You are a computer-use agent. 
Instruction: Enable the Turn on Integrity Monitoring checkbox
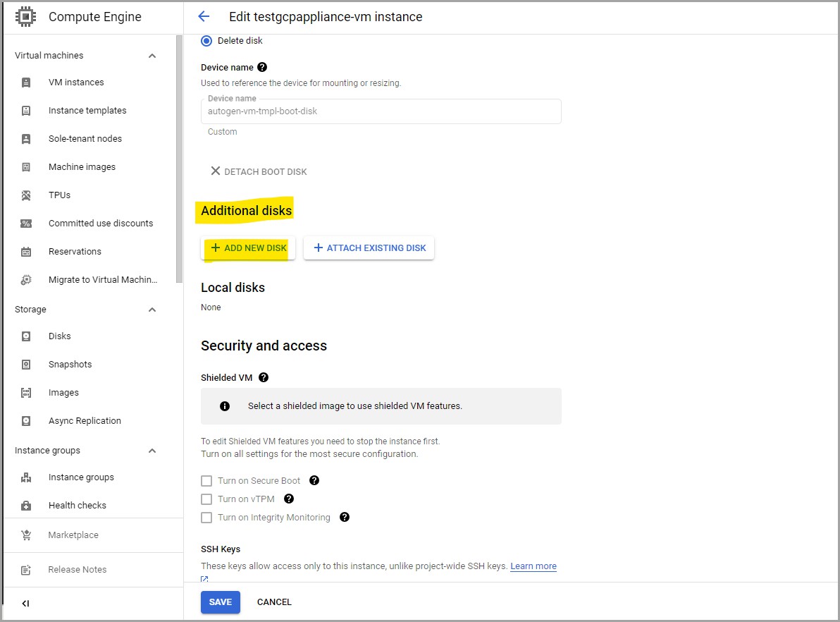pyautogui.click(x=206, y=518)
